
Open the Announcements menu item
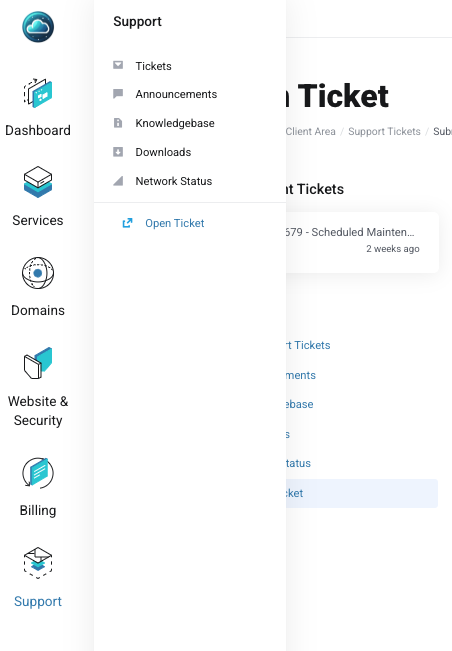coord(176,94)
